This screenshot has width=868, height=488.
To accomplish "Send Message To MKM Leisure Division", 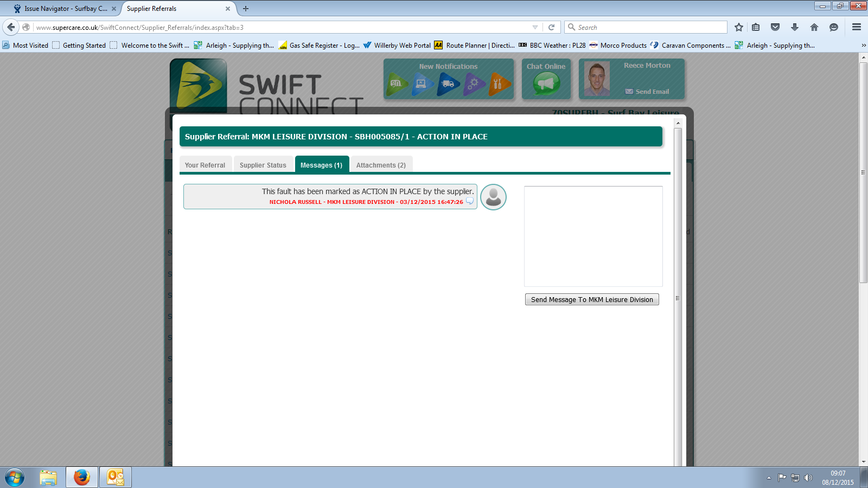I will tap(592, 299).
